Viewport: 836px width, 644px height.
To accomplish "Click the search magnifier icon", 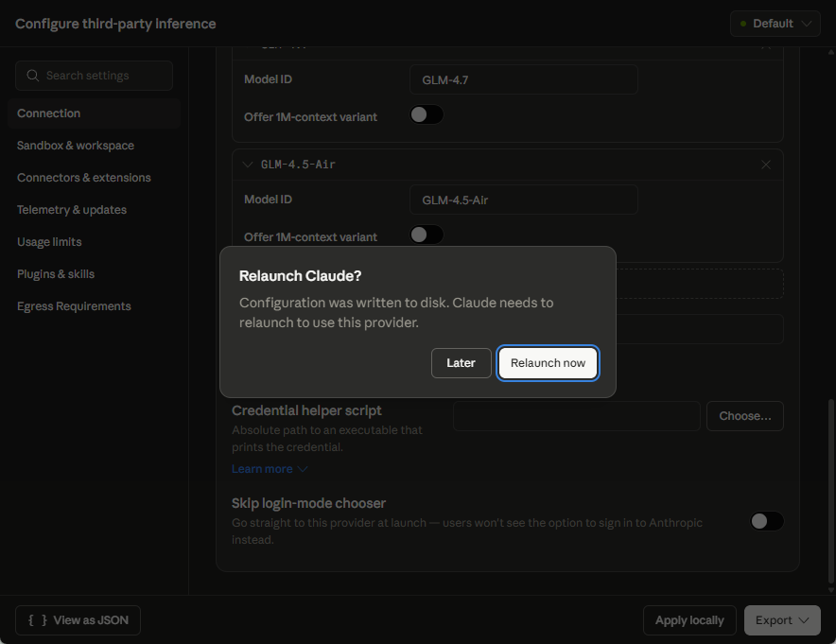I will [33, 76].
